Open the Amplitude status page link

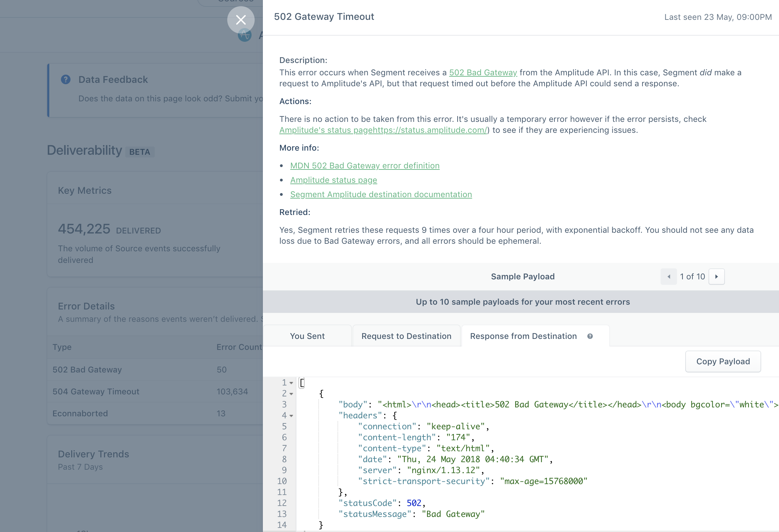[x=334, y=180]
